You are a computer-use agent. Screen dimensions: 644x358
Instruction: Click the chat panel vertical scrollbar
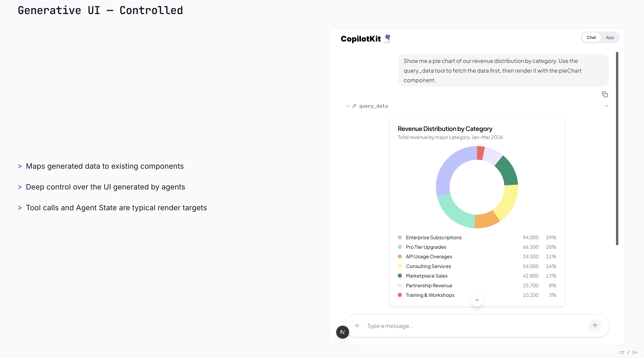point(617,148)
